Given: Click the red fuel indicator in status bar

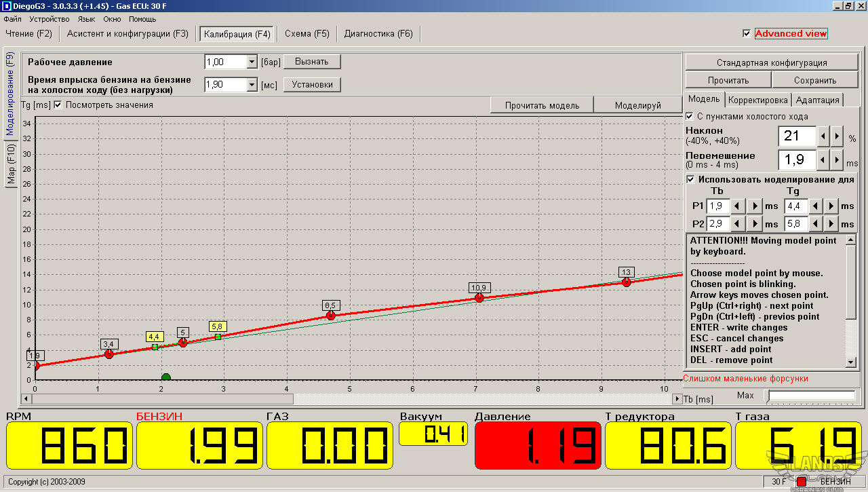Looking at the screenshot, I should pyautogui.click(x=801, y=482).
